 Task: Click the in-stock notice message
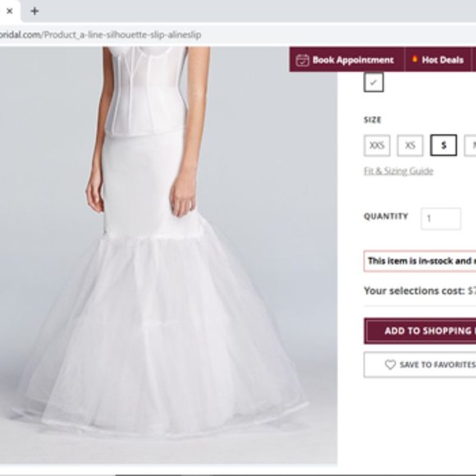pos(420,261)
